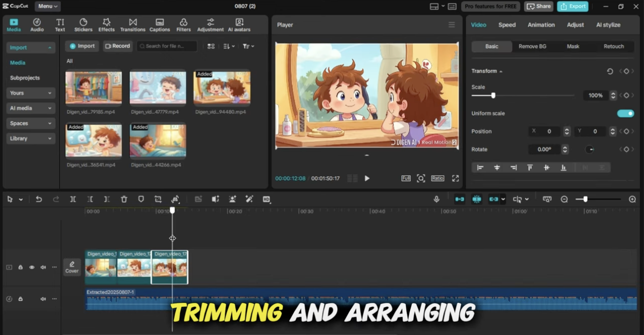Select the Remove BG tab
The image size is (644, 335).
(532, 46)
